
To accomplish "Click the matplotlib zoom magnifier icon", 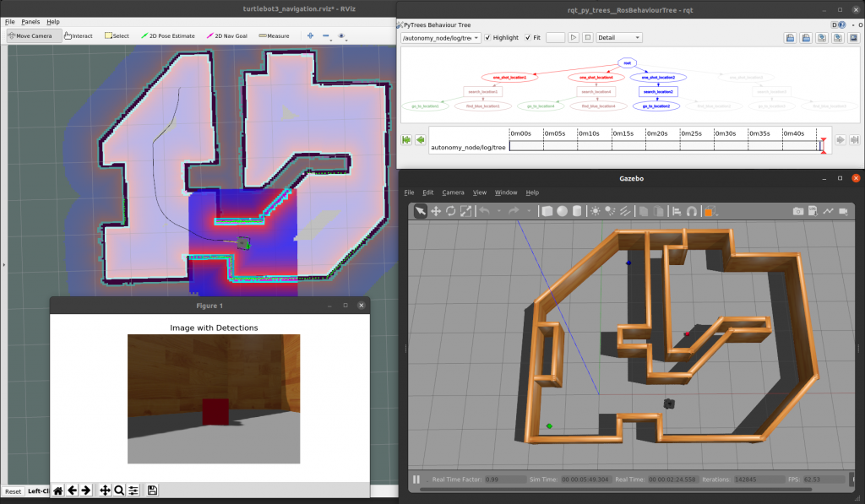I will (119, 490).
